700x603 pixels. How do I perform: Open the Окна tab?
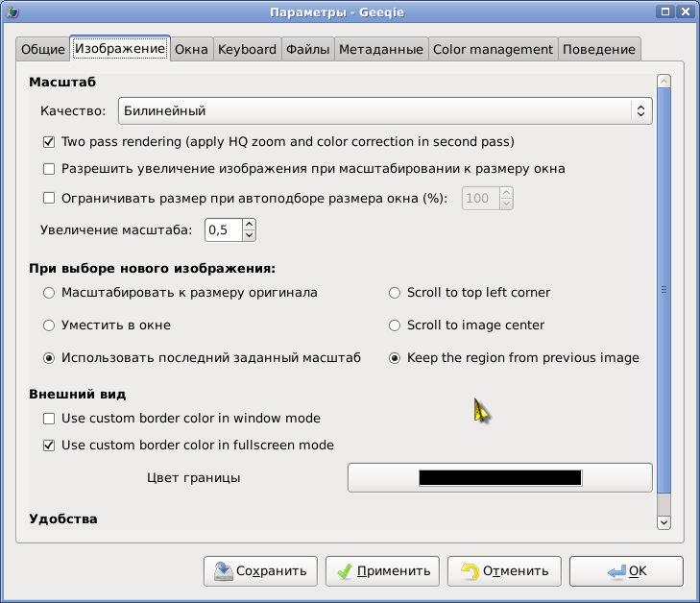(191, 49)
